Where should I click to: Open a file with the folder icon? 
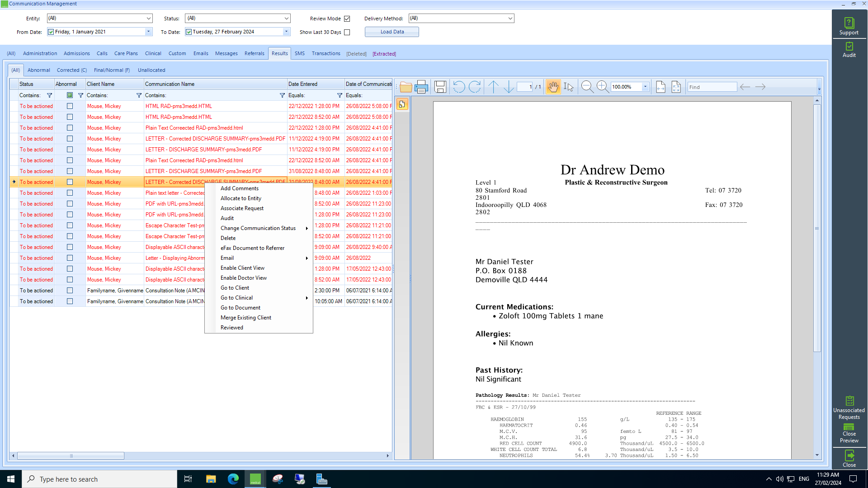pyautogui.click(x=406, y=87)
